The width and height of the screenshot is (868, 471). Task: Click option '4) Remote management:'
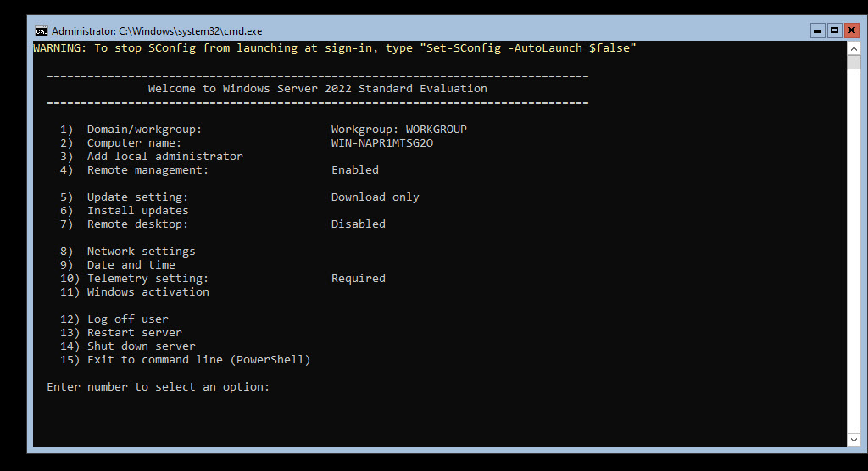coord(134,170)
